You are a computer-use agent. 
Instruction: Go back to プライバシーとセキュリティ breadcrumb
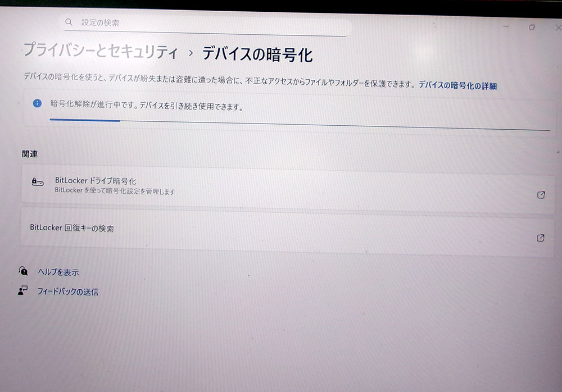click(x=100, y=52)
